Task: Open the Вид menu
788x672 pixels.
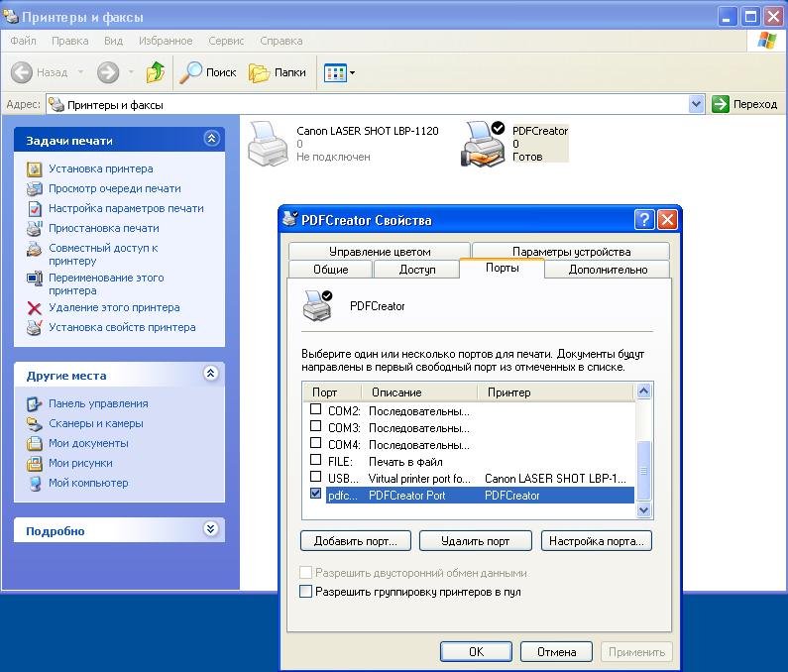Action: pyautogui.click(x=114, y=41)
